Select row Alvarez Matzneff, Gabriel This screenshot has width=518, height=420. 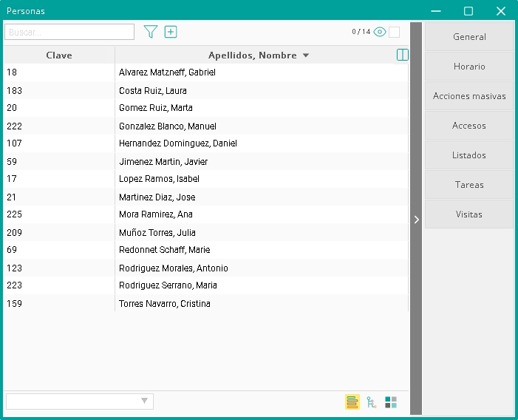[x=206, y=72]
